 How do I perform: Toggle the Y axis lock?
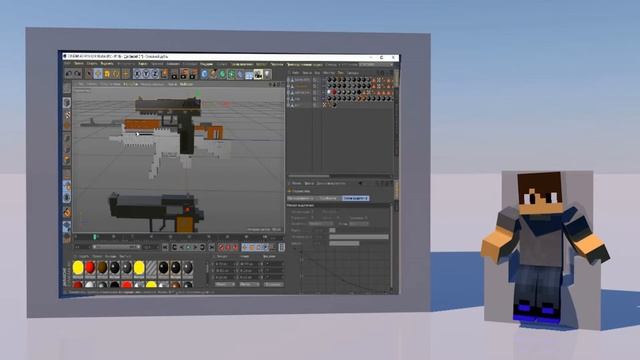[x=146, y=74]
